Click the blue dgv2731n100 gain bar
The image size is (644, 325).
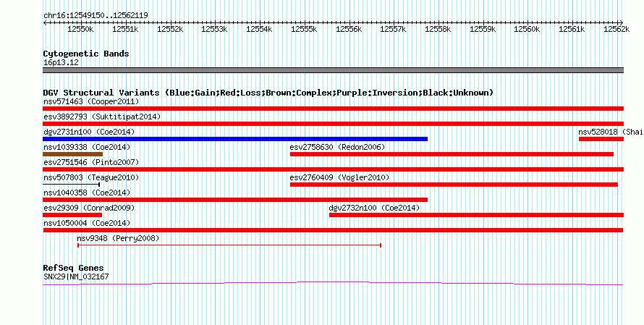click(235, 139)
